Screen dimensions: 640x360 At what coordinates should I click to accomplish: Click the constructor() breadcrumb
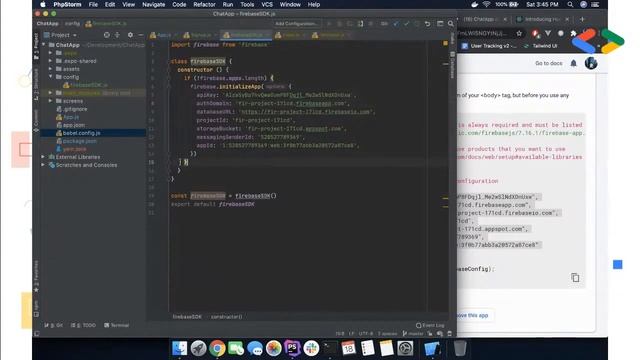[227, 317]
